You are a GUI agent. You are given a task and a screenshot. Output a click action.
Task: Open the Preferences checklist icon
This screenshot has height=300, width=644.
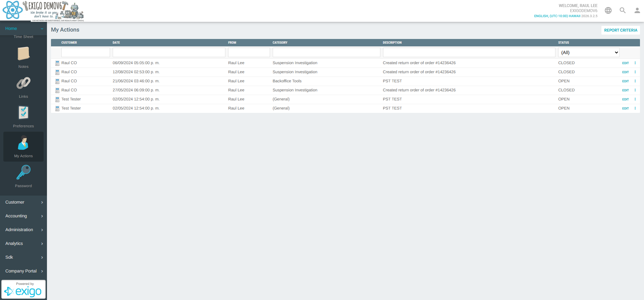tap(23, 113)
